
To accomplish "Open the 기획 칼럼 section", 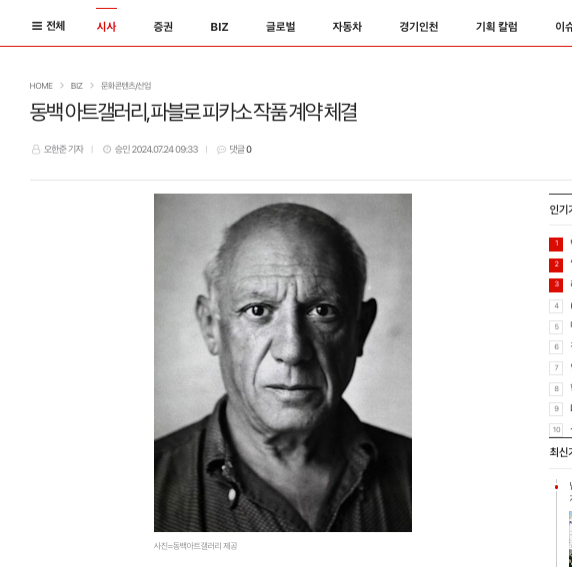I will [496, 27].
